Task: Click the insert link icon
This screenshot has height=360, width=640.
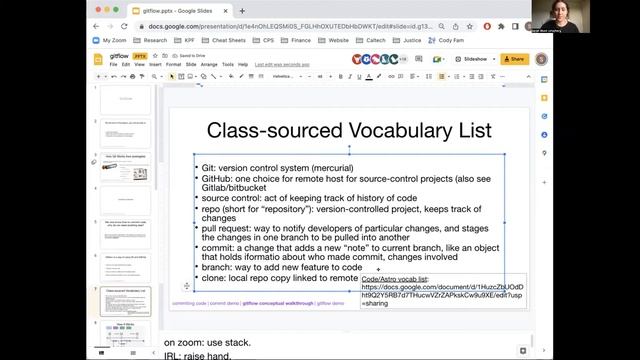Action: pos(391,76)
